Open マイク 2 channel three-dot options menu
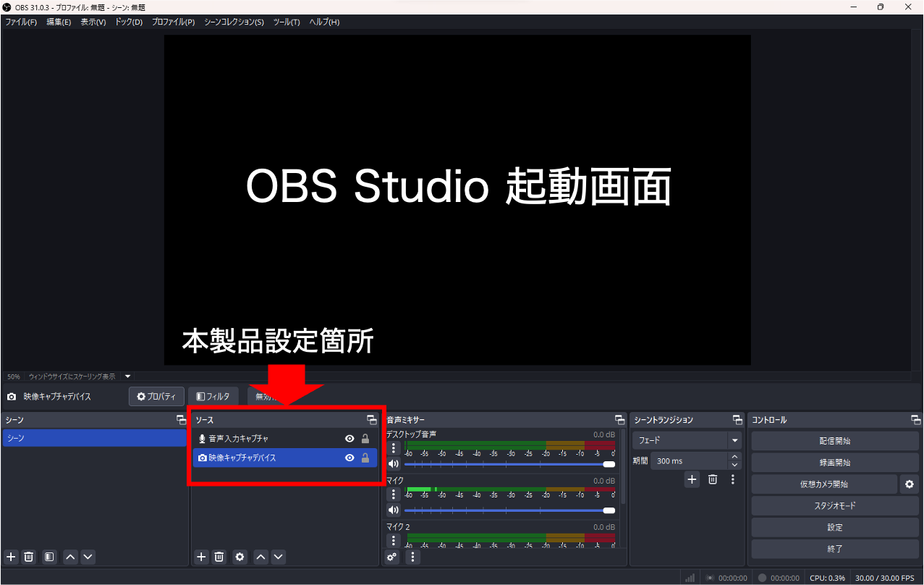The width and height of the screenshot is (924, 585). pyautogui.click(x=394, y=541)
